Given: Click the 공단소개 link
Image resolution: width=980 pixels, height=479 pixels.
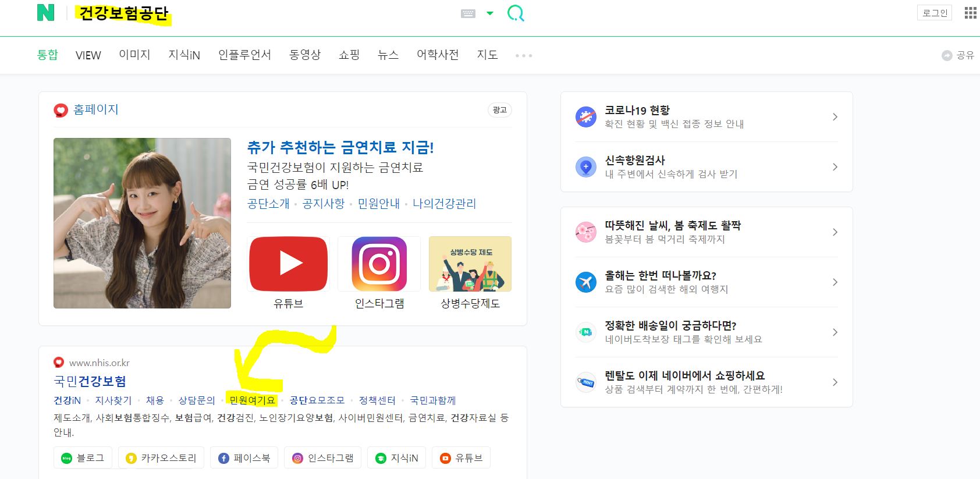Looking at the screenshot, I should click(268, 204).
